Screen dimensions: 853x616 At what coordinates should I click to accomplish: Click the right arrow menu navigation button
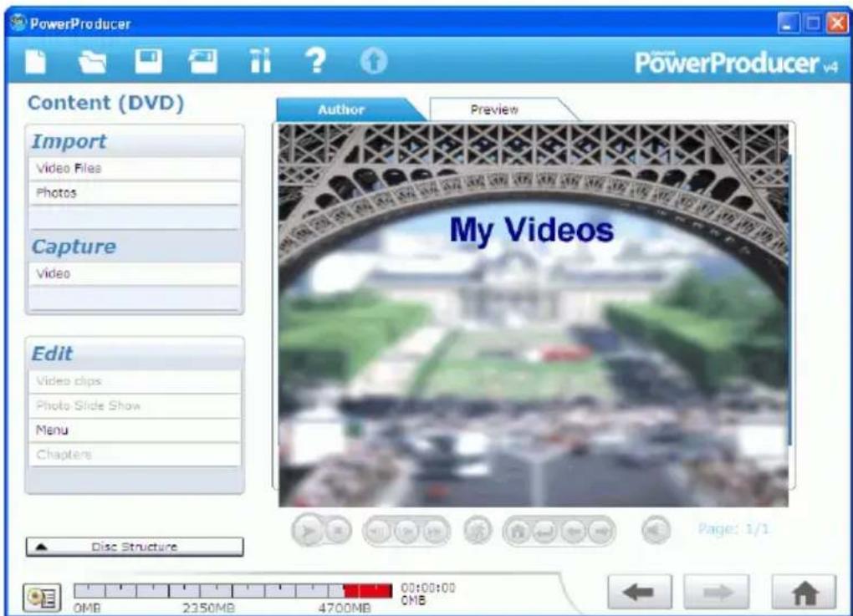(x=600, y=531)
